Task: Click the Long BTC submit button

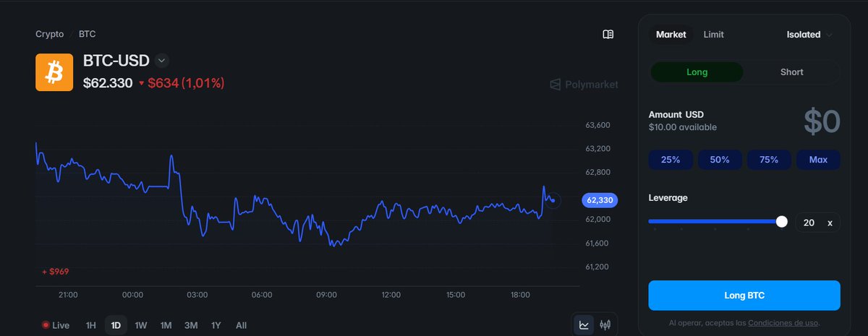Action: click(744, 296)
